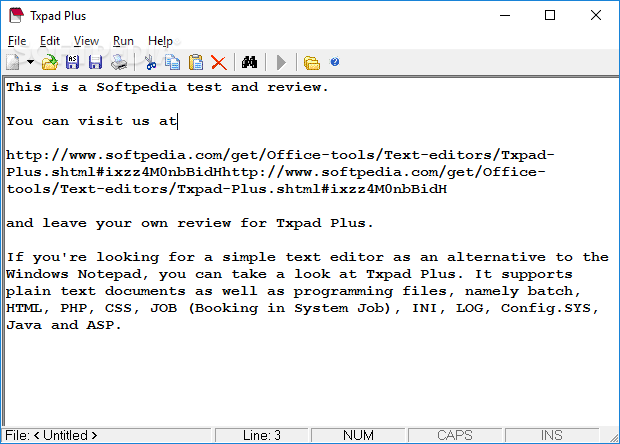Click the blue Help question icon
This screenshot has height=444, width=620.
[335, 62]
